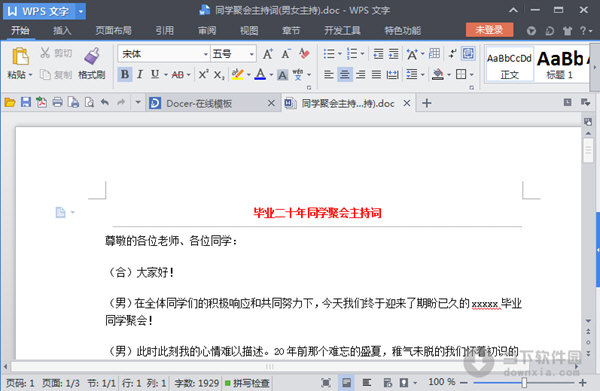Open the borders dropdown arrow

tap(472, 75)
